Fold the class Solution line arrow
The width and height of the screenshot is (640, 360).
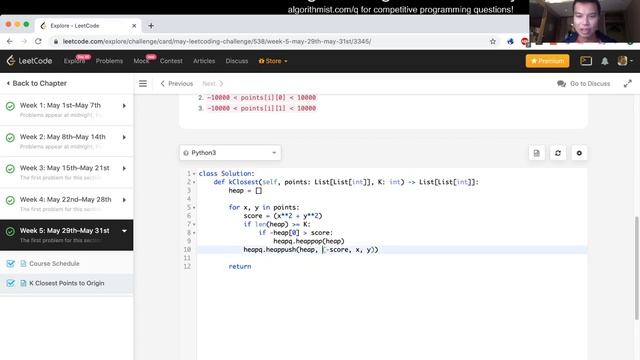point(194,173)
